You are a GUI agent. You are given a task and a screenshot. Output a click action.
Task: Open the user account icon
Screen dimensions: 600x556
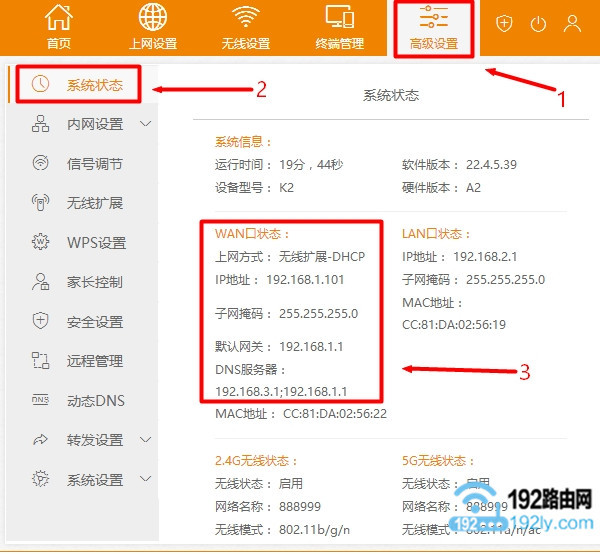tap(572, 24)
